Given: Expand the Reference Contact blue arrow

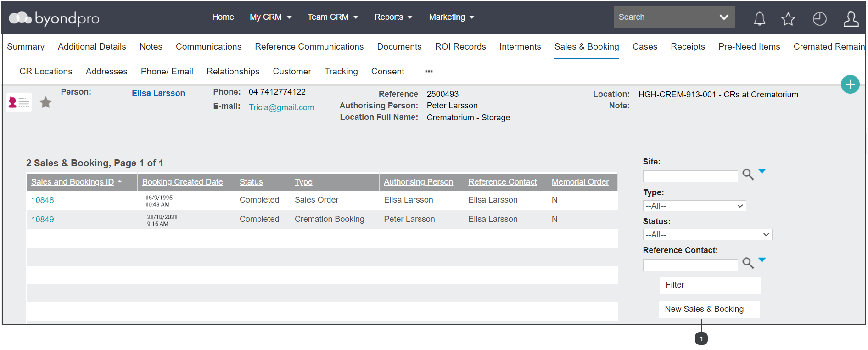Looking at the screenshot, I should coord(762,260).
